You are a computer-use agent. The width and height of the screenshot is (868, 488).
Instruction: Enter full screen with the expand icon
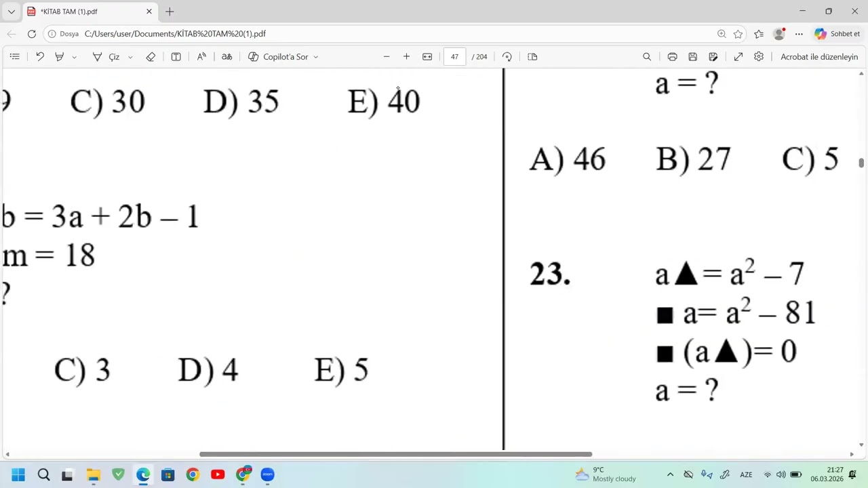tap(738, 57)
